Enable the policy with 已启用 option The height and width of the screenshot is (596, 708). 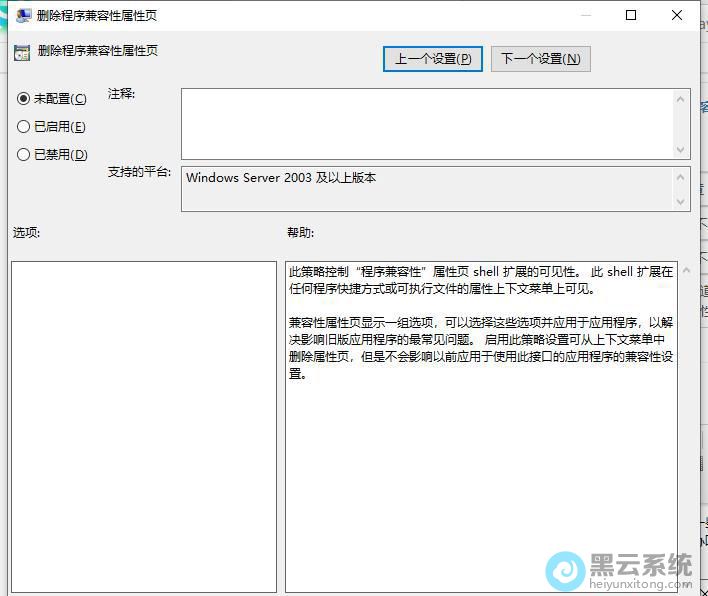[x=24, y=127]
